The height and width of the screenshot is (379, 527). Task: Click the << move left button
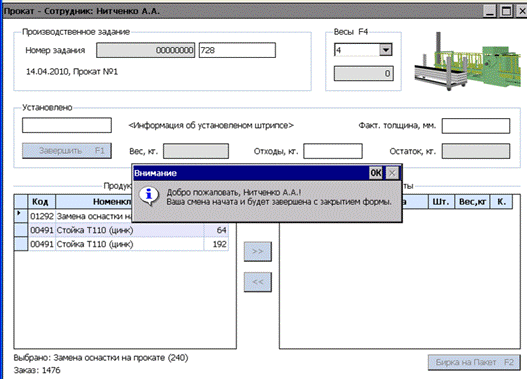tap(258, 282)
